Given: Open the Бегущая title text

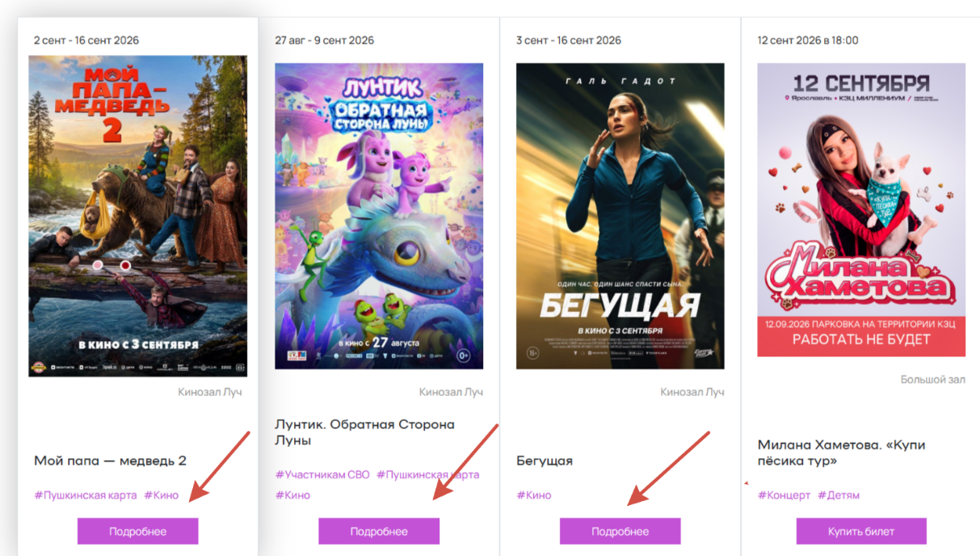Looking at the screenshot, I should coord(545,461).
